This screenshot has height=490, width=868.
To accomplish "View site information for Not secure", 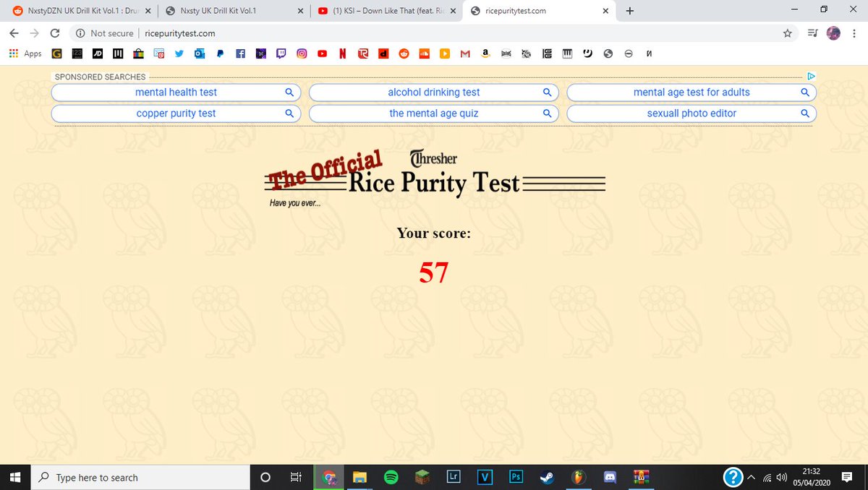I will click(x=104, y=33).
